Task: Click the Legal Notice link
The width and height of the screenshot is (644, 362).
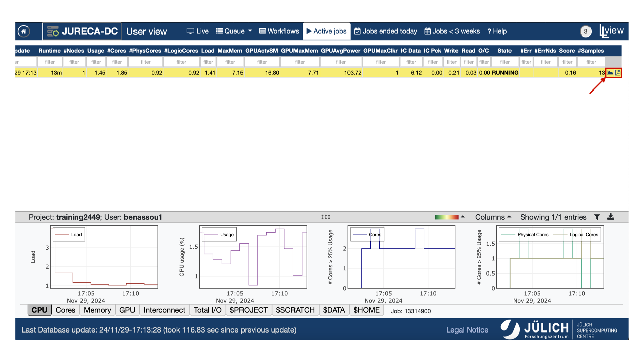Action: point(467,330)
